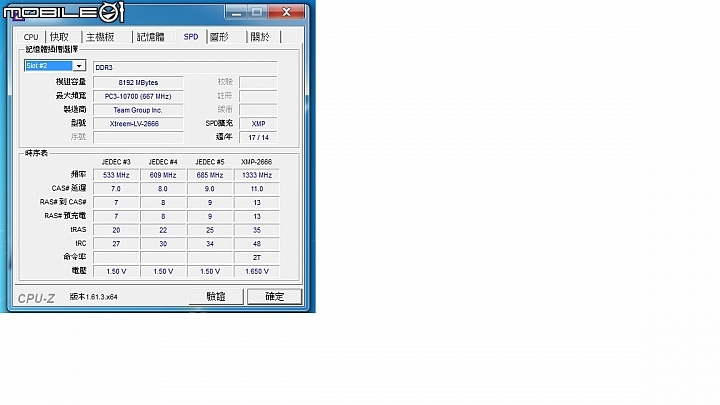Image resolution: width=720 pixels, height=405 pixels.
Task: Click the 1333 MHz frequency cell
Action: tap(257, 175)
